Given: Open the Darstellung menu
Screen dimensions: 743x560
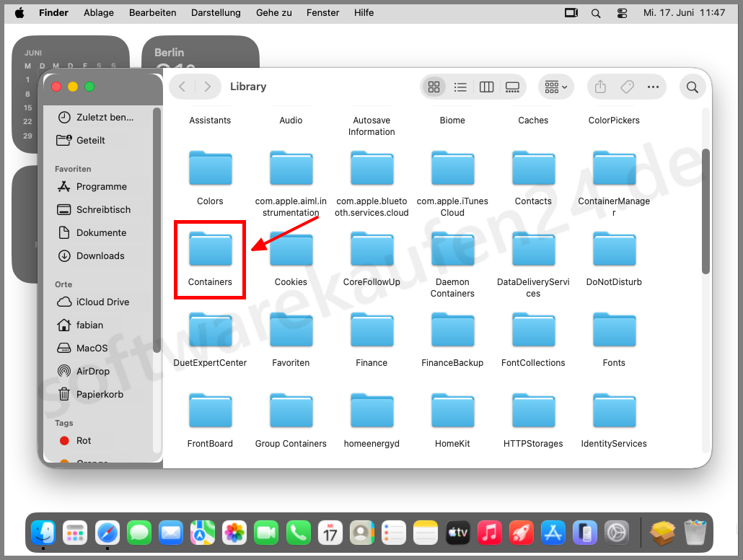Looking at the screenshot, I should click(216, 12).
